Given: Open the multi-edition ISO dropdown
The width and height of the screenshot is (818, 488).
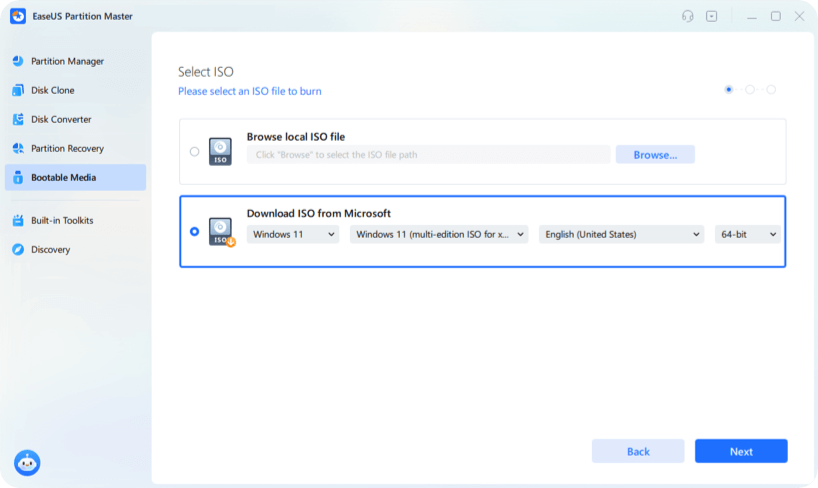Looking at the screenshot, I should [439, 234].
